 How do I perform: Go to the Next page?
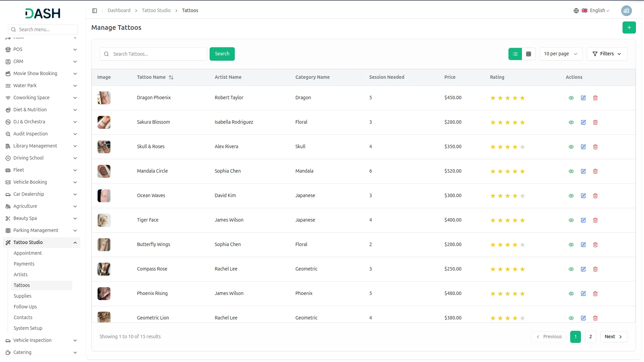click(613, 337)
